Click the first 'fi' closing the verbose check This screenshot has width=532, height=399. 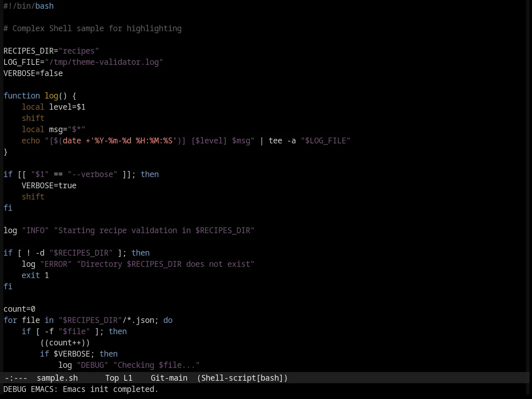pos(8,208)
